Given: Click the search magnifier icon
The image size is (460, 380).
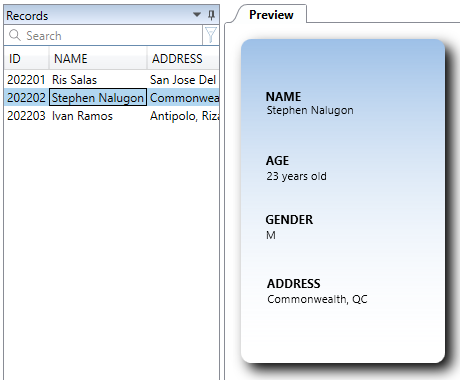Looking at the screenshot, I should (x=15, y=35).
